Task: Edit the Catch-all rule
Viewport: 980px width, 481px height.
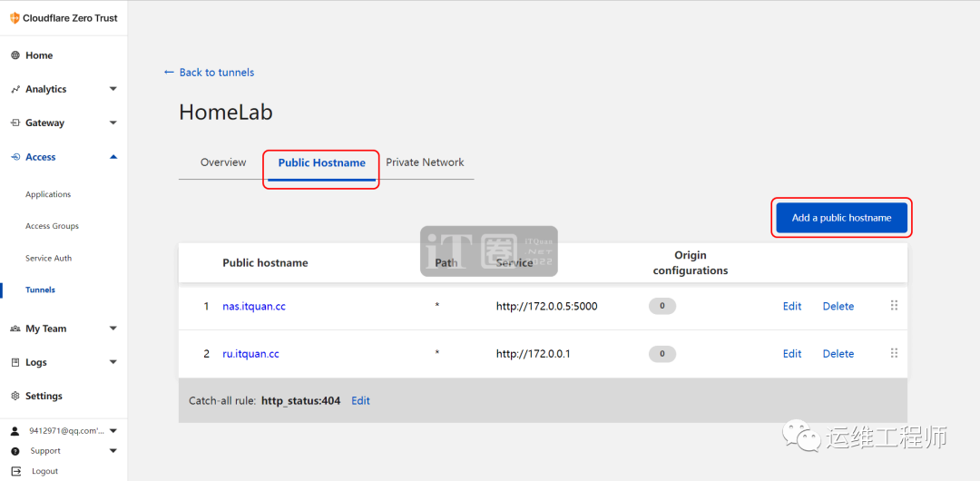Action: (x=360, y=400)
